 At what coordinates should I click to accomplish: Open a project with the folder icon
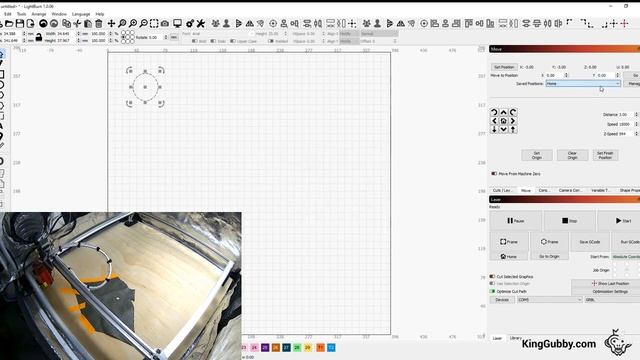(x=9, y=24)
